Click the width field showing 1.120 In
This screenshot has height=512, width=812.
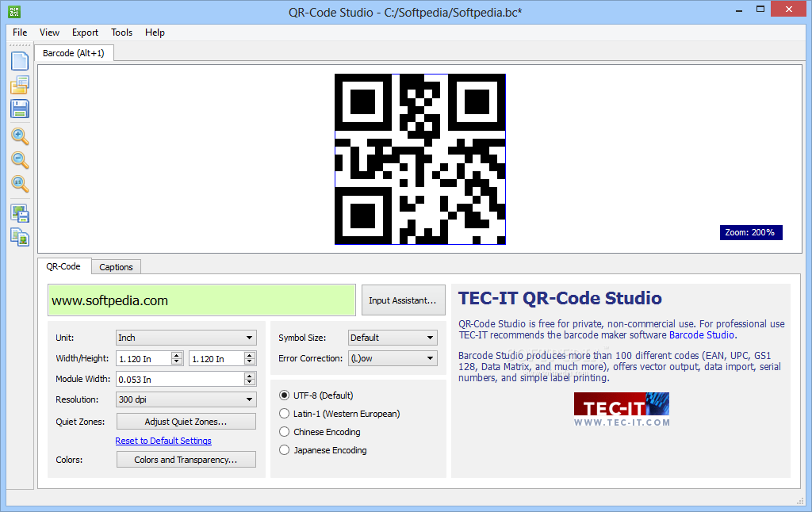point(144,358)
